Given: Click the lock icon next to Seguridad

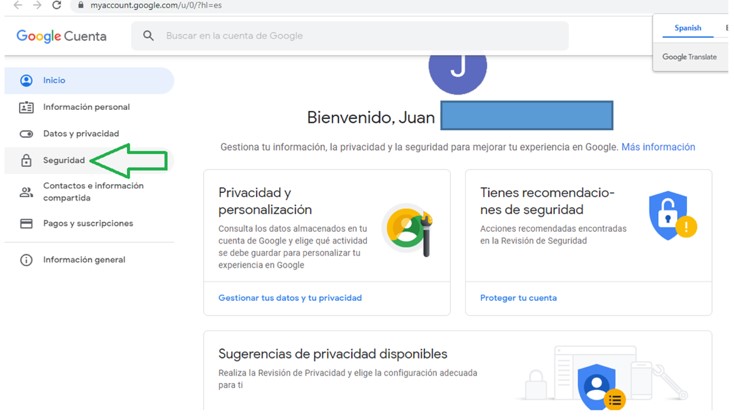Looking at the screenshot, I should 26,161.
